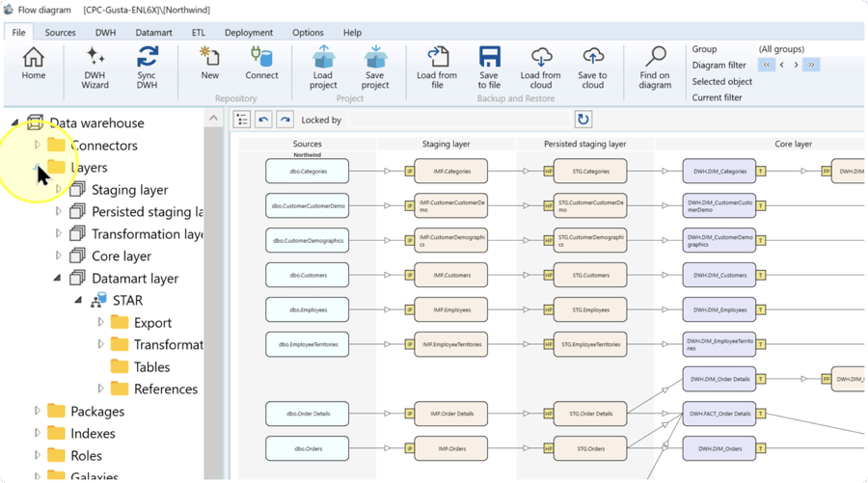This screenshot has width=868, height=483.
Task: Redo the diagram change
Action: pyautogui.click(x=285, y=120)
